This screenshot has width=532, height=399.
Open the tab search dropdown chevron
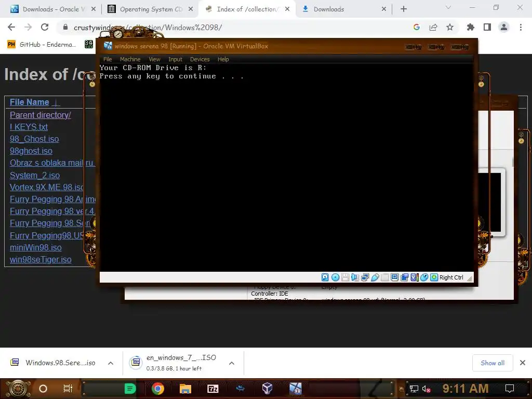[x=448, y=7]
